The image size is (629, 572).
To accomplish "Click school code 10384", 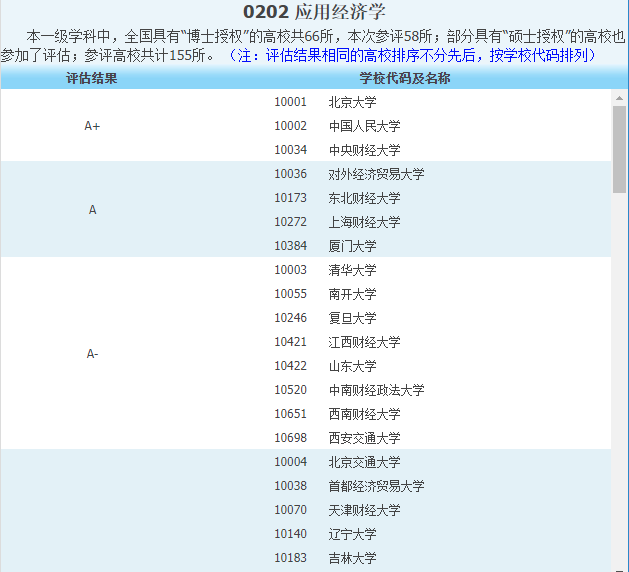I will [290, 246].
